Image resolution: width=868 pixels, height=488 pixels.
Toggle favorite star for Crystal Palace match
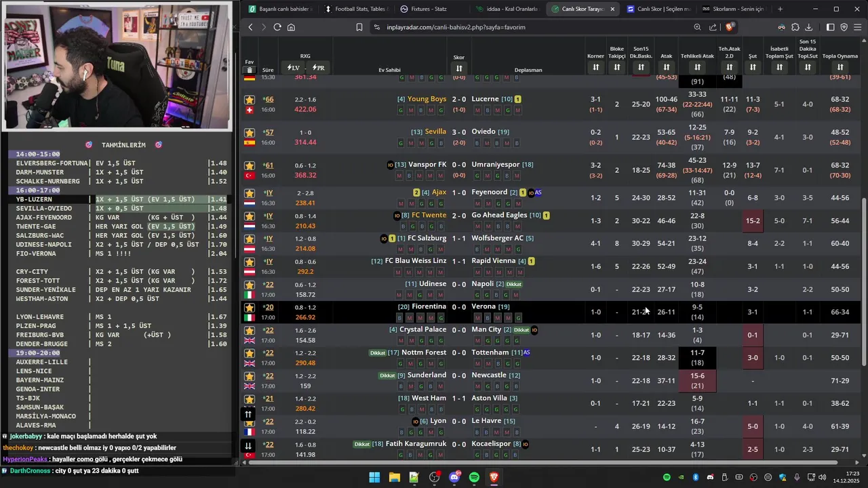(x=250, y=331)
